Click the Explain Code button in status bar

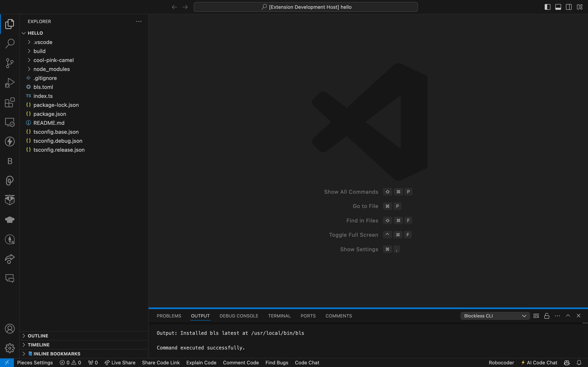click(x=201, y=362)
